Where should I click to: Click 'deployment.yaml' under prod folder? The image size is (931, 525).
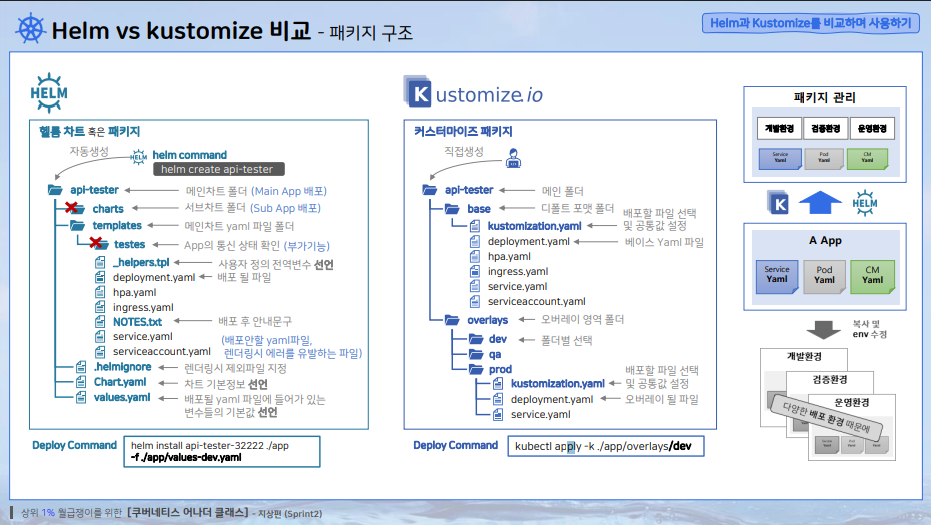tap(552, 399)
